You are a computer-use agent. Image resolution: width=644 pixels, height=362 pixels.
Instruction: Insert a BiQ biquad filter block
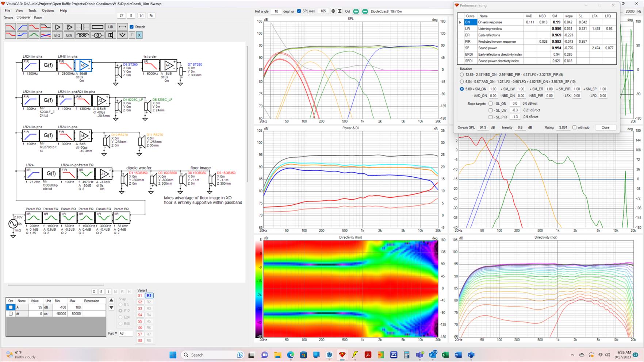point(57,35)
